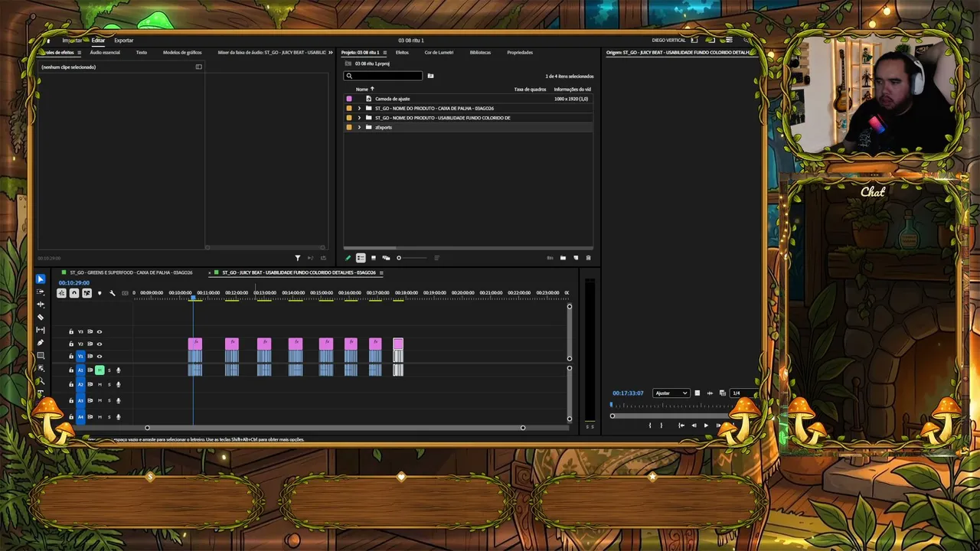Step back one frame in source monitor
The width and height of the screenshot is (980, 551).
[694, 425]
